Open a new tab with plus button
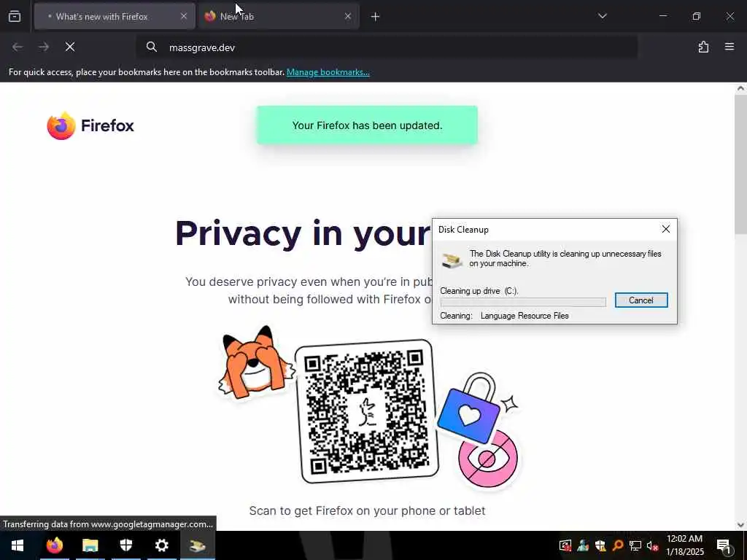Screen dimensions: 747x560 click(x=376, y=17)
